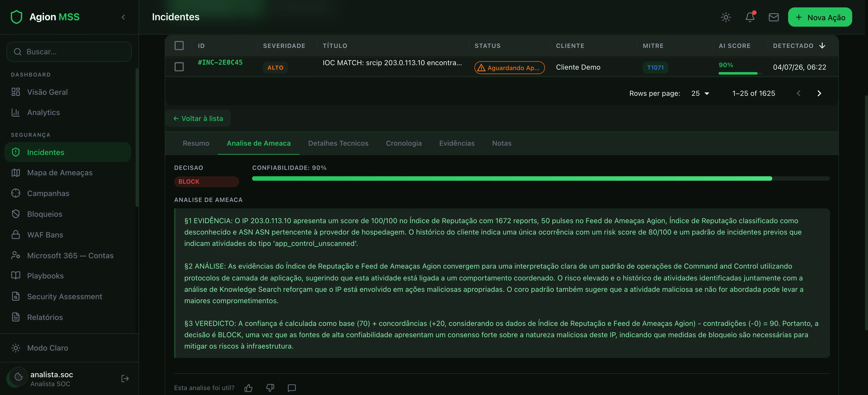The image size is (868, 395).
Task: Toggle light theme via sun icon in header
Action: [726, 17]
